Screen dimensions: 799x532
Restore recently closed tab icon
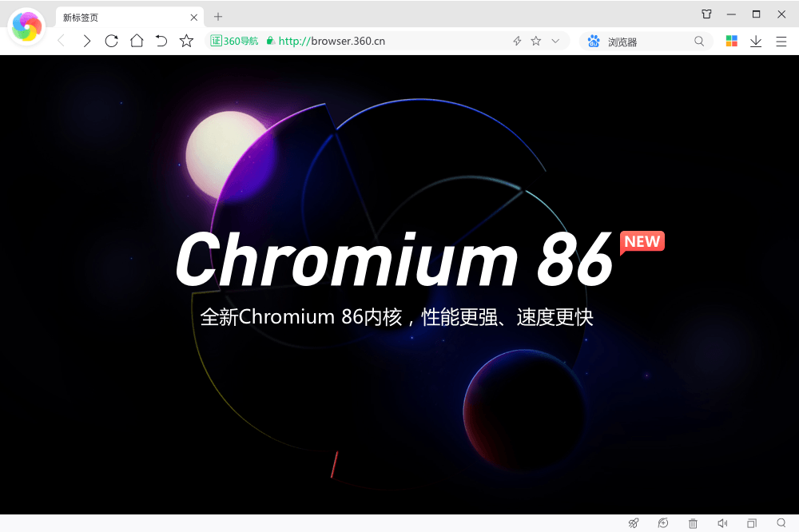click(662, 523)
